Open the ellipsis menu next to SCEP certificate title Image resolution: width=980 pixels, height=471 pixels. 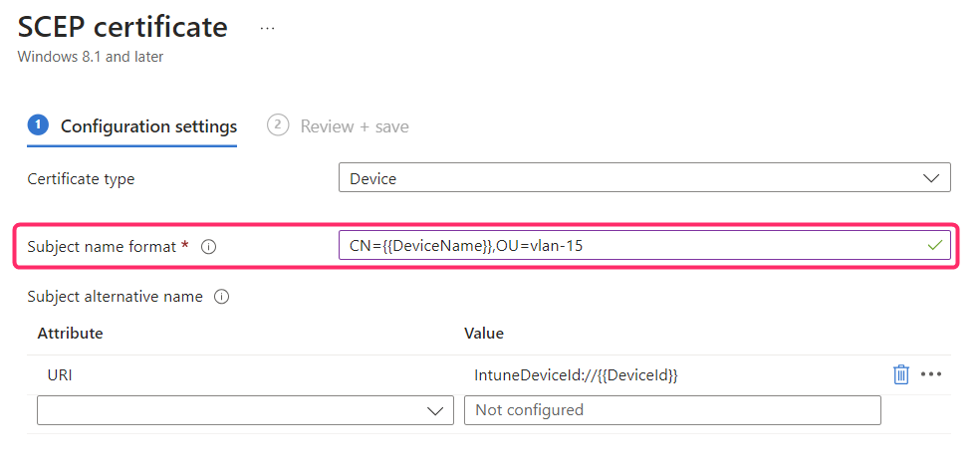point(267,28)
